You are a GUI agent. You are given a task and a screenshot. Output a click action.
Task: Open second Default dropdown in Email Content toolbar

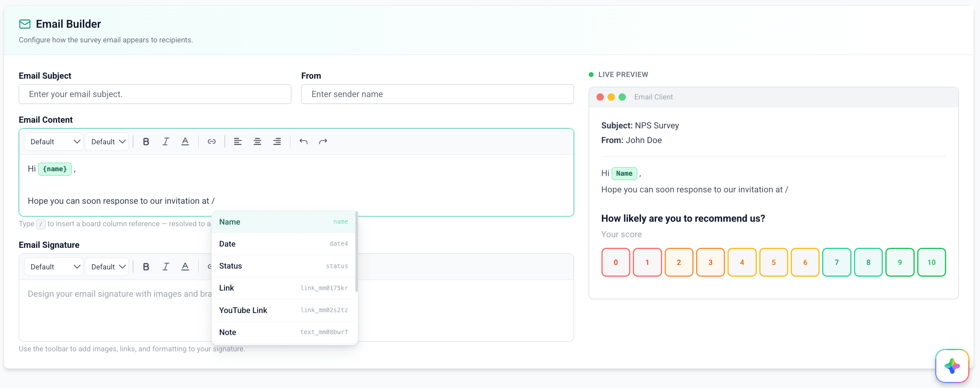tap(107, 141)
